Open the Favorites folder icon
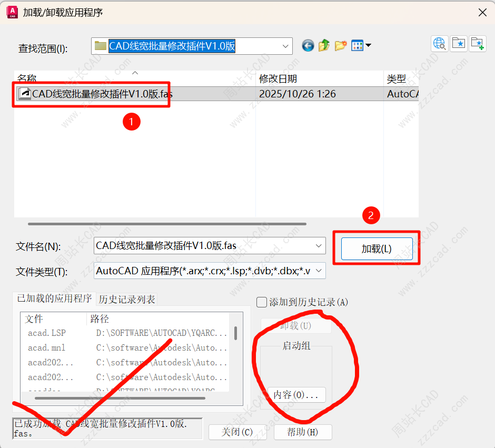This screenshot has width=495, height=448. click(459, 44)
